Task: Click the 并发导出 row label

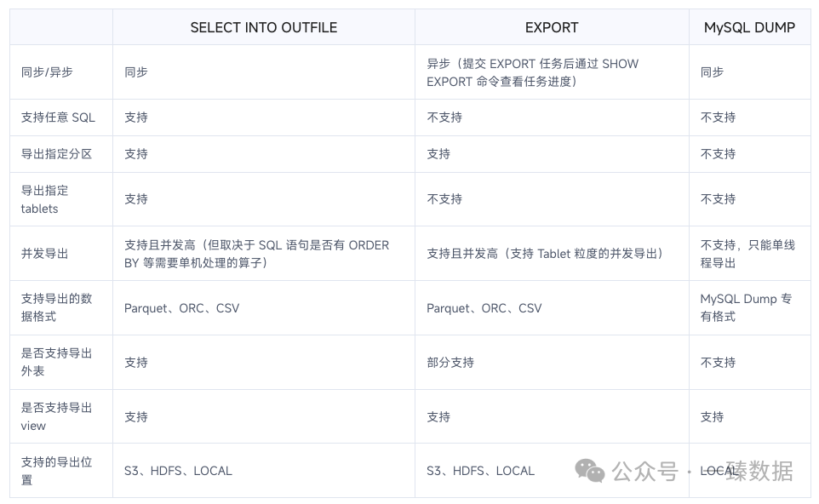Action: point(44,254)
